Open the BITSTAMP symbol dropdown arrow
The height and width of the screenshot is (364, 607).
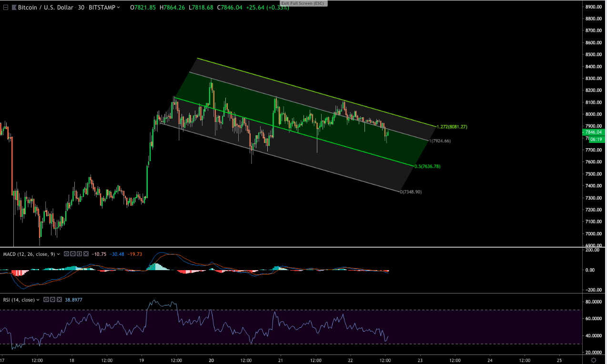118,8
